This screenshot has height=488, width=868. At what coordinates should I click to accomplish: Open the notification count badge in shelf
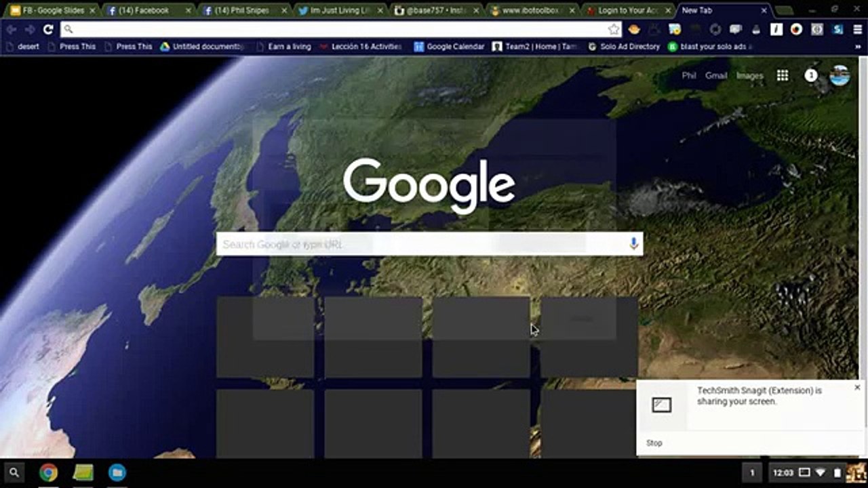pos(751,472)
